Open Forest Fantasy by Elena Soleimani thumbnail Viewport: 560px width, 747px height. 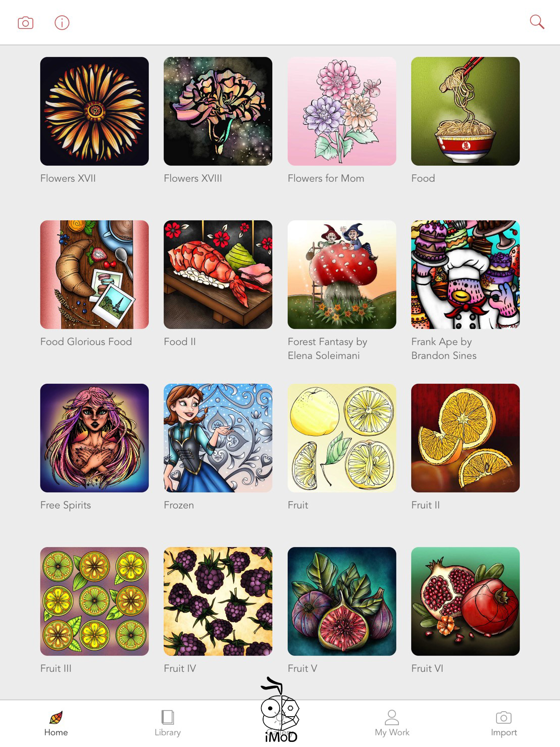pyautogui.click(x=342, y=274)
